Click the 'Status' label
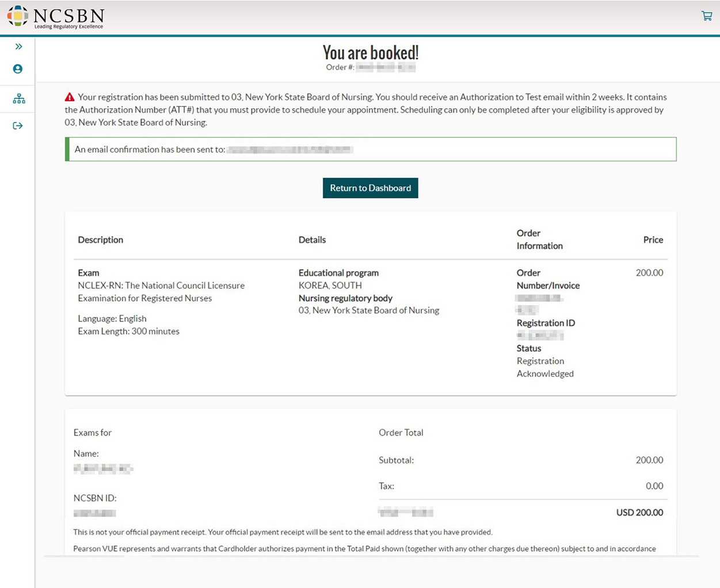The height and width of the screenshot is (588, 720). (529, 349)
